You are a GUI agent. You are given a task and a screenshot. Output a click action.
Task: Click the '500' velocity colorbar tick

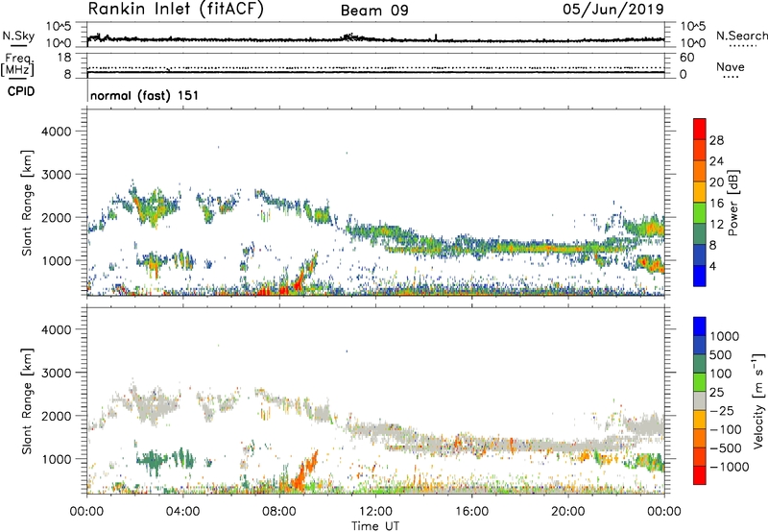721,355
